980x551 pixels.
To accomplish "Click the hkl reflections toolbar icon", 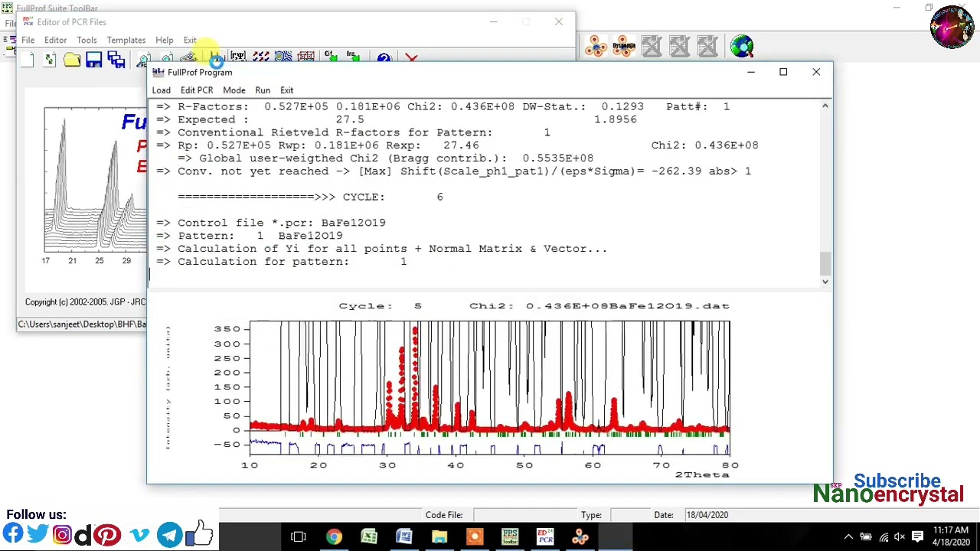I will tap(238, 57).
